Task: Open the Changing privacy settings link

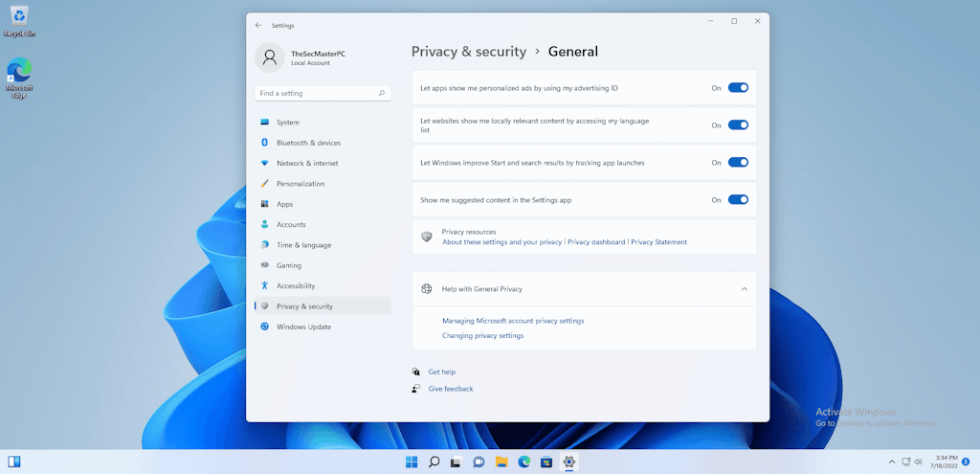Action: pos(482,336)
